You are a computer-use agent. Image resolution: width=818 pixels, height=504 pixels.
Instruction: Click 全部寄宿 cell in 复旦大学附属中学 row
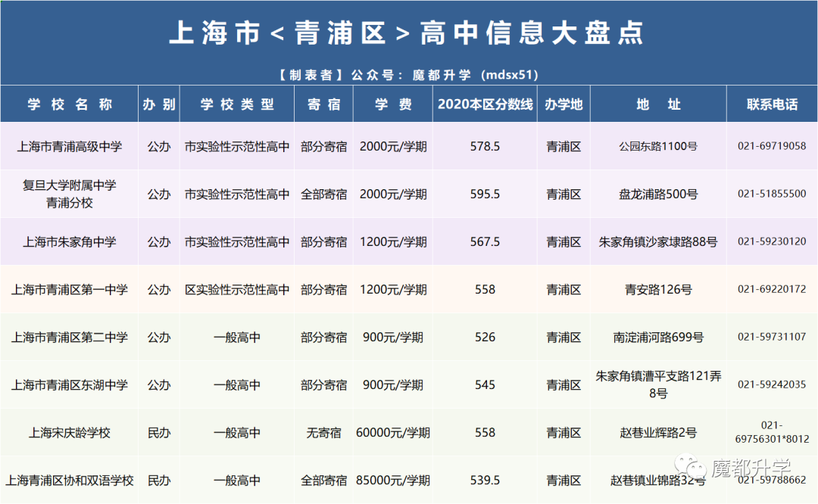[324, 194]
